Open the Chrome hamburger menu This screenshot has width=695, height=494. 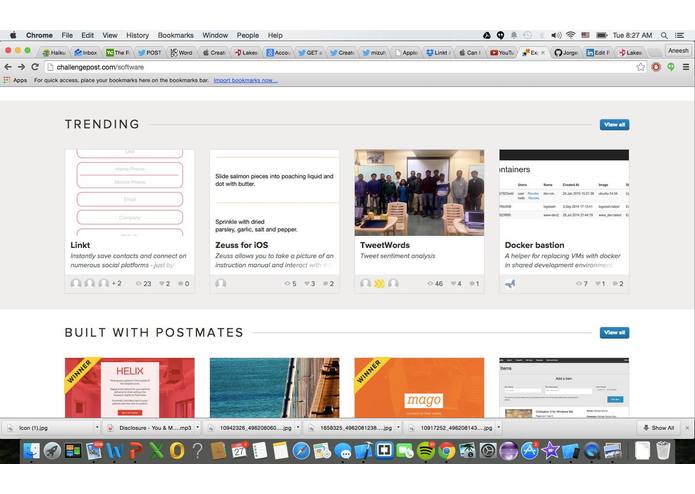686,67
